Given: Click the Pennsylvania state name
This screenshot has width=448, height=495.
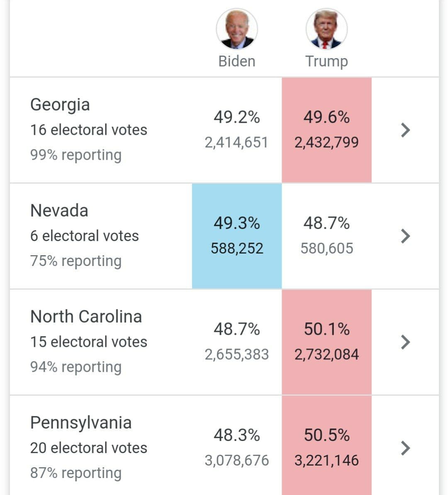Looking at the screenshot, I should [x=81, y=423].
